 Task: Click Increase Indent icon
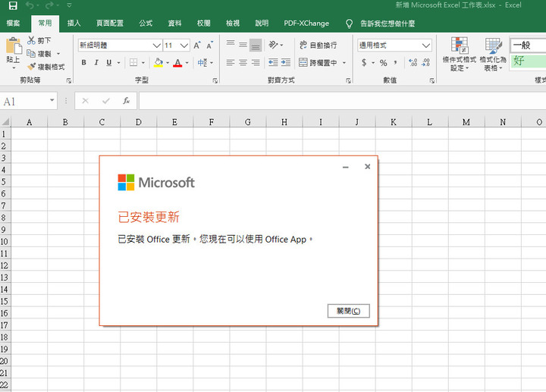(286, 63)
